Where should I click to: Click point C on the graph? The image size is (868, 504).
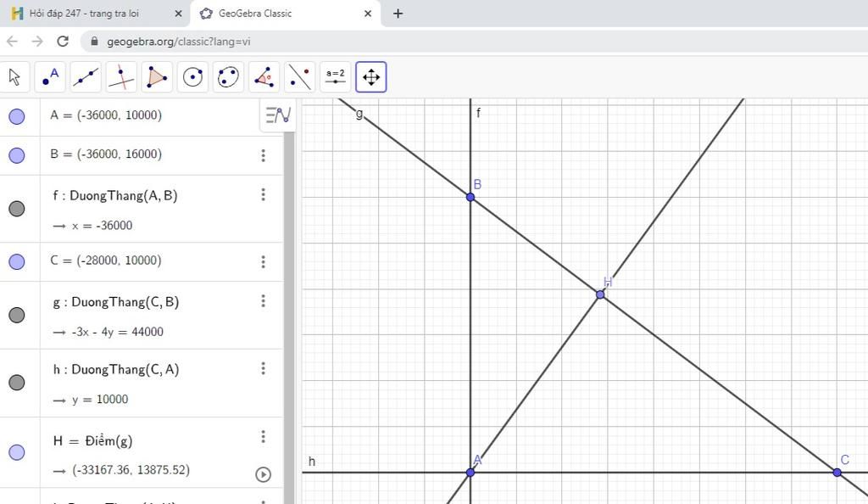click(x=837, y=473)
